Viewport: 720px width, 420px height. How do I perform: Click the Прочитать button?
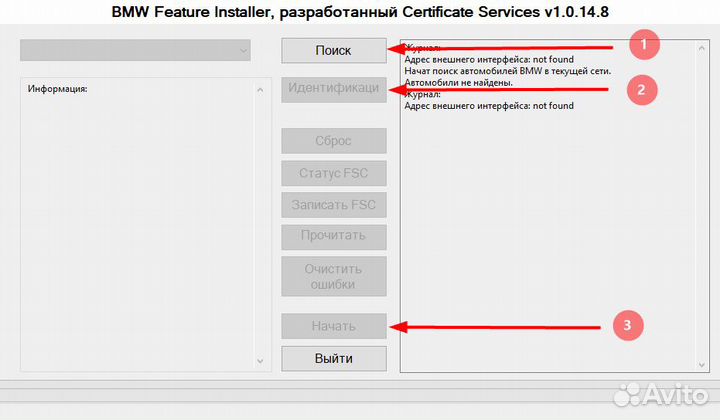point(333,237)
